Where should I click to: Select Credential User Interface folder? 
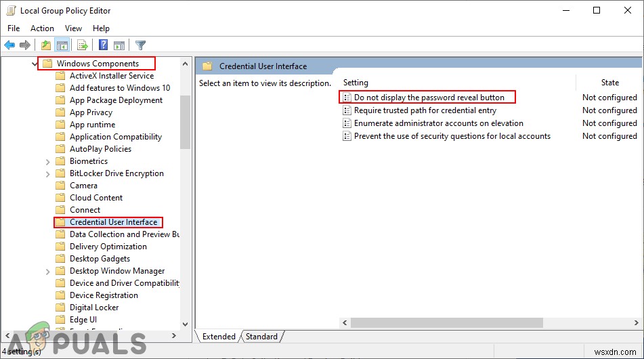tap(113, 222)
